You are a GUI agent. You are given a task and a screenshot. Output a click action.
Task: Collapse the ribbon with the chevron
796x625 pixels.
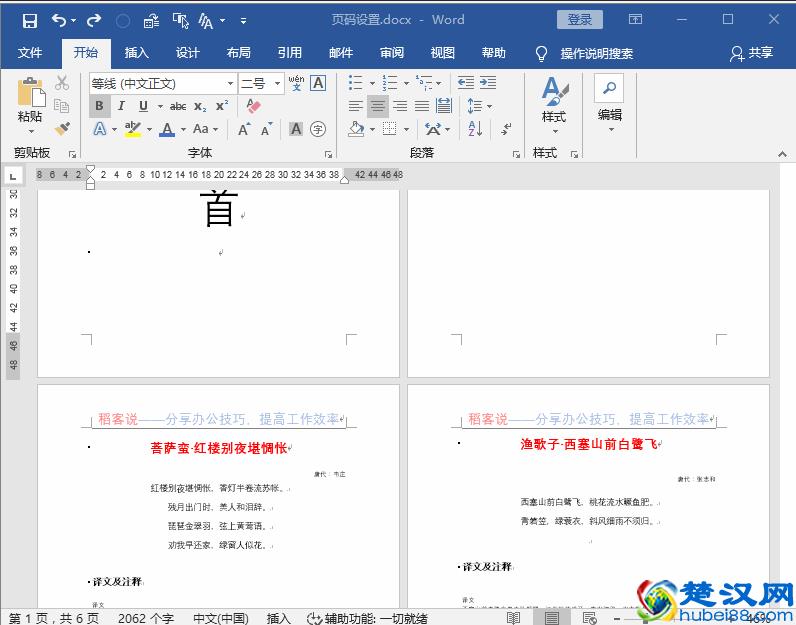pyautogui.click(x=782, y=154)
